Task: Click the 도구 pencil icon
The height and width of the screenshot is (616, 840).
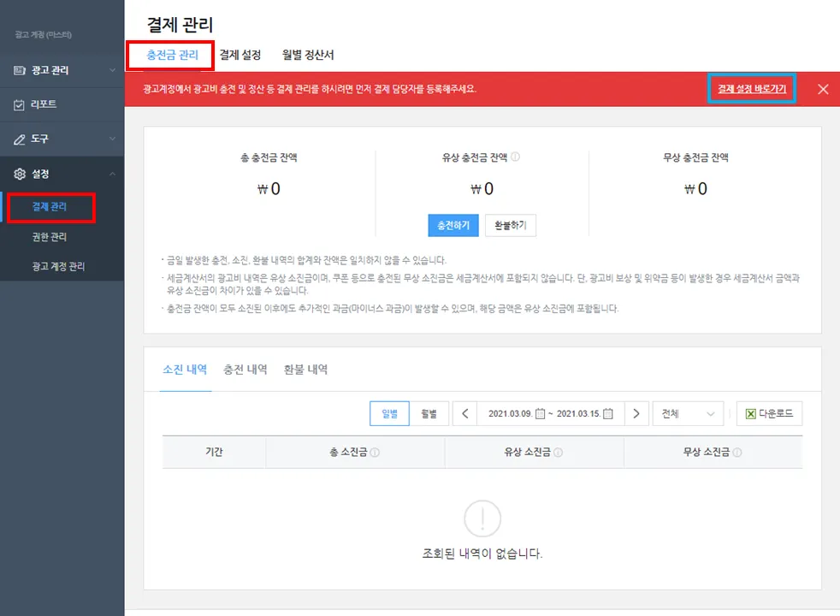Action: click(x=20, y=139)
